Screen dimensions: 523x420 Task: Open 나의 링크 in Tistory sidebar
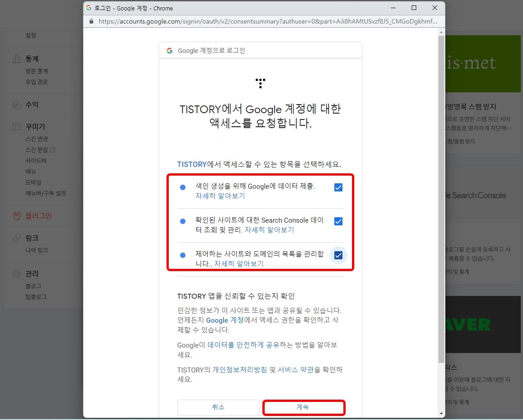click(37, 250)
